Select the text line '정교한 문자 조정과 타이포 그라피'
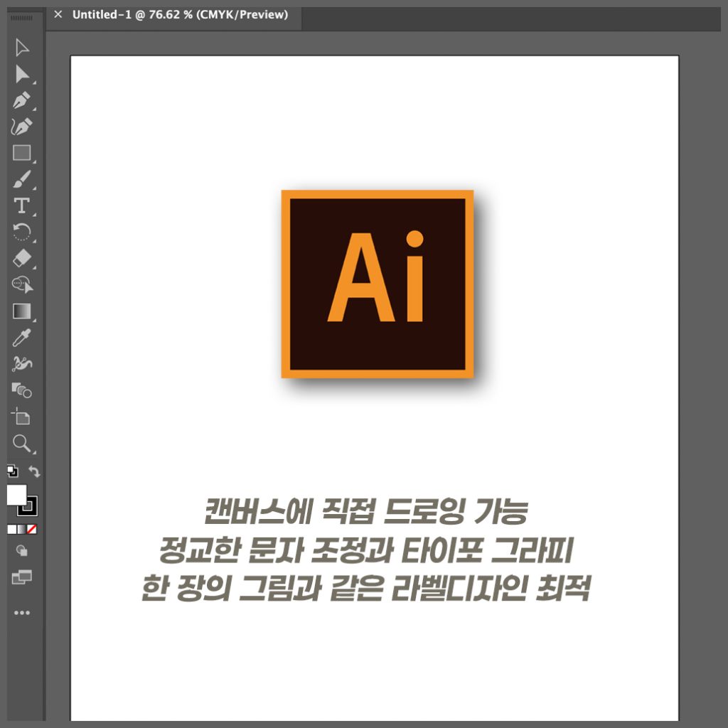This screenshot has width=728, height=728. (366, 550)
